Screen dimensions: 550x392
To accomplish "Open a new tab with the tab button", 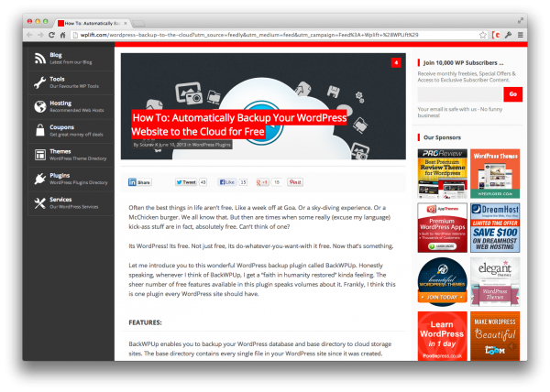I will coord(138,24).
